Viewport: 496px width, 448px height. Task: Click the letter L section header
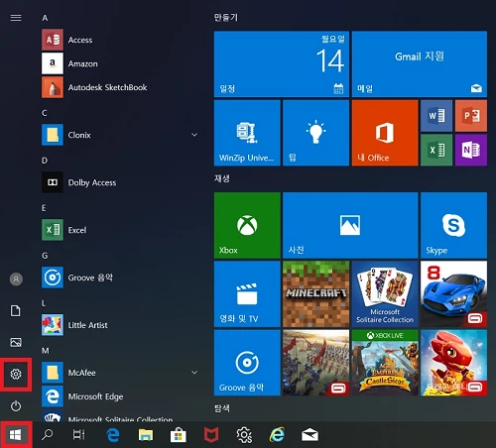point(44,303)
